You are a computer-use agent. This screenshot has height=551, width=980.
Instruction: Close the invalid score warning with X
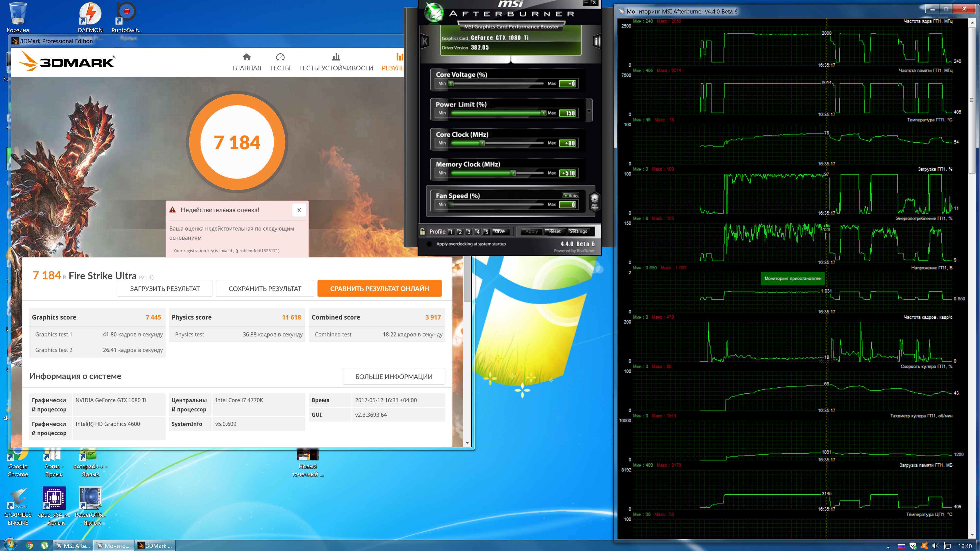[299, 210]
